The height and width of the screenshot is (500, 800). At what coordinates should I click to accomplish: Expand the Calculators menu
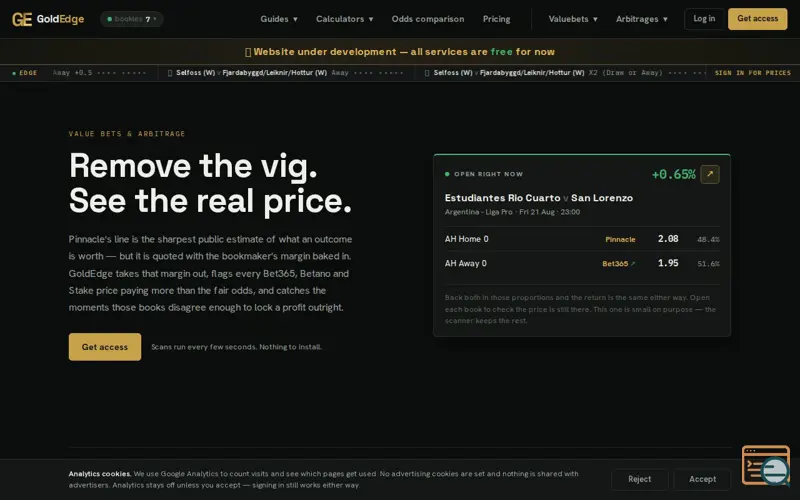[344, 19]
